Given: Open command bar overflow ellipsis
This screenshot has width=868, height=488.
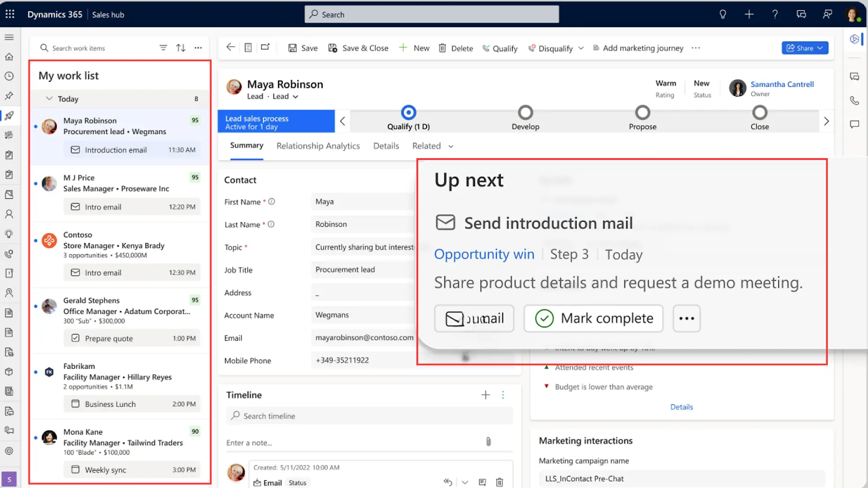Looking at the screenshot, I should coord(696,48).
